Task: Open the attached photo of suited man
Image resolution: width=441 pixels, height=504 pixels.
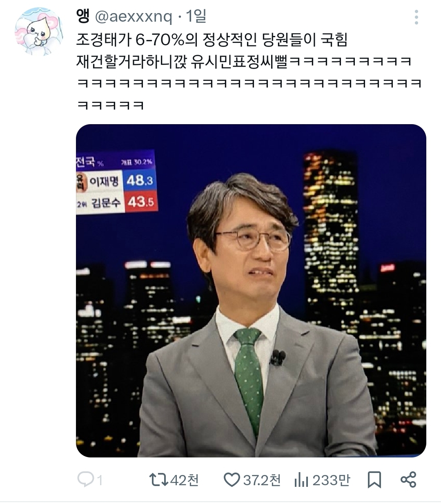Action: (x=251, y=290)
